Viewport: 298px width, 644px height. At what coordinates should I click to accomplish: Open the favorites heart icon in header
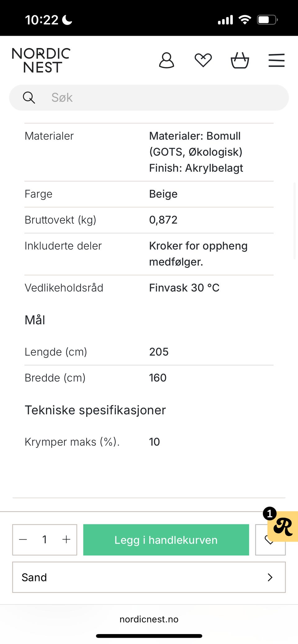(x=203, y=60)
